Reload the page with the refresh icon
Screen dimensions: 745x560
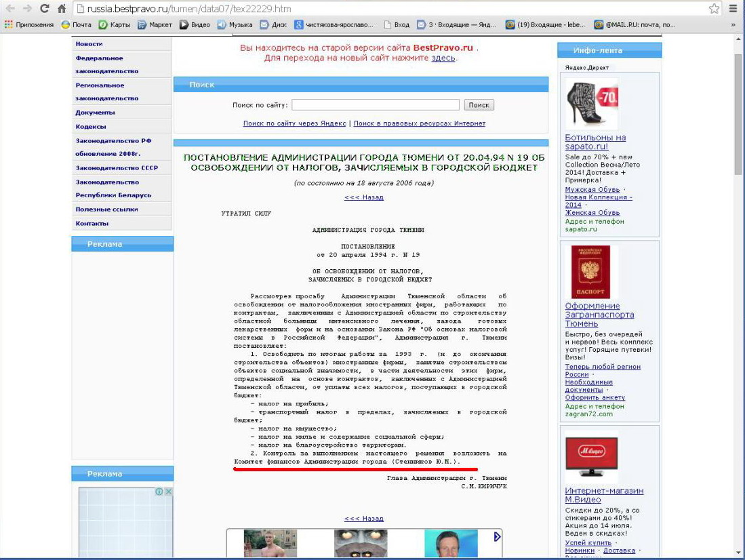pyautogui.click(x=45, y=9)
